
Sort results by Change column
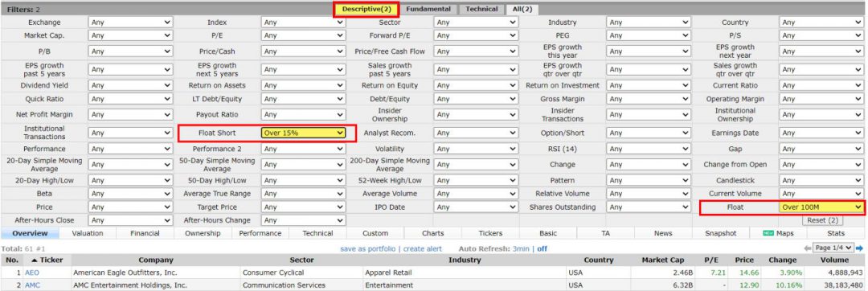(x=782, y=260)
